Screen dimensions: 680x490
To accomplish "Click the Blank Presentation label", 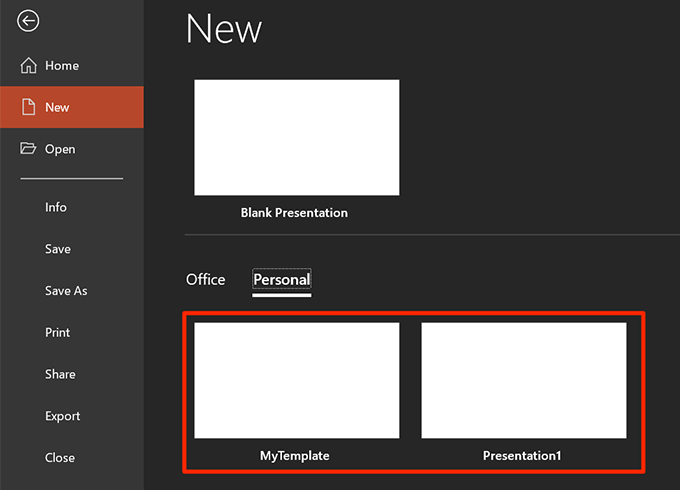I will [294, 212].
